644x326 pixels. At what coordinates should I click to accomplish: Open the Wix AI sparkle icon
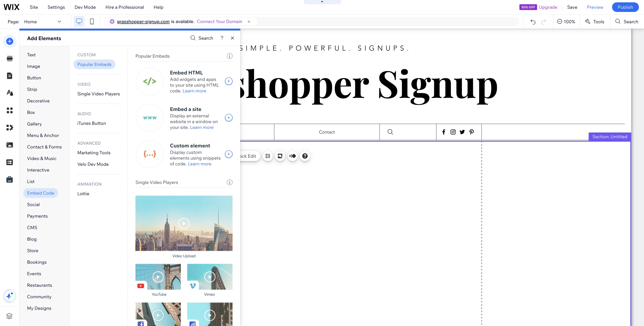[10, 296]
